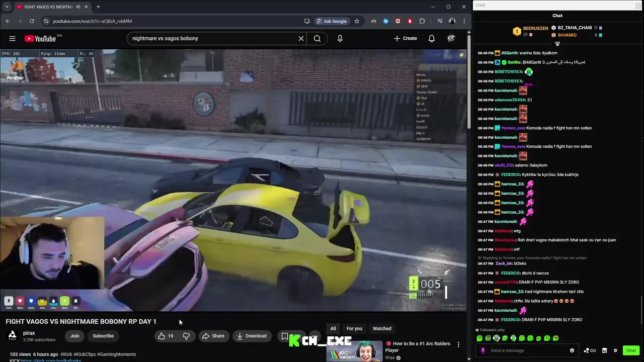Share the video
The width and height of the screenshot is (644, 362).
(x=213, y=336)
